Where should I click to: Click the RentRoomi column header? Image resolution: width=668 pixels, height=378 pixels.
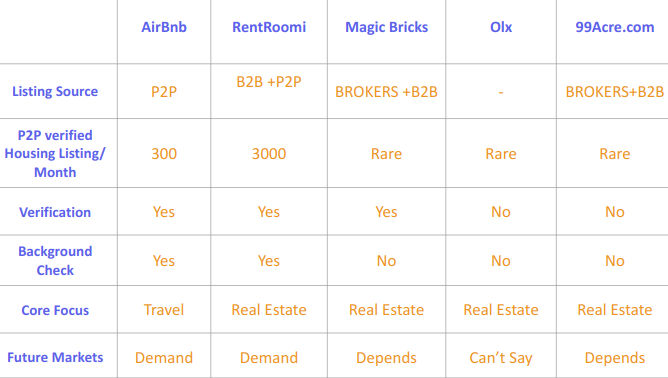(x=269, y=27)
